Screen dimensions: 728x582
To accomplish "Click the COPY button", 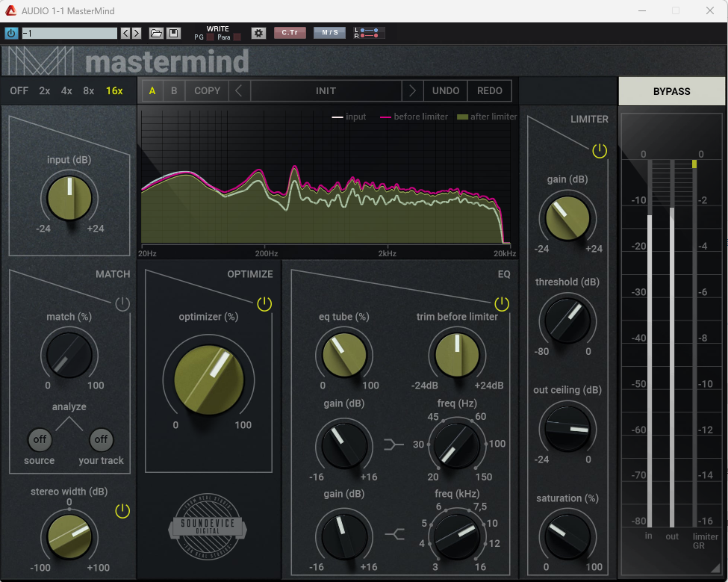I will [207, 90].
